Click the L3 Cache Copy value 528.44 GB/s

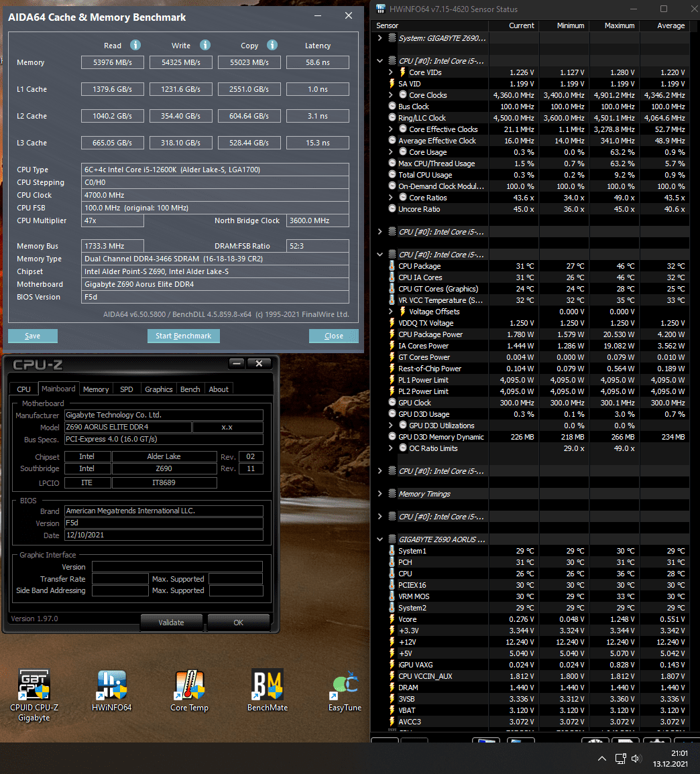click(x=249, y=143)
